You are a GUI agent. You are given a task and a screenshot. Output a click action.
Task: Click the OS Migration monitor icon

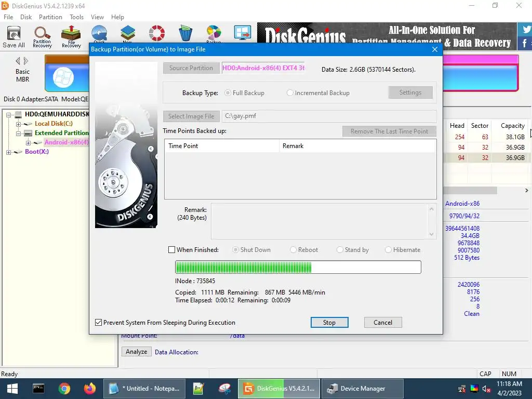pos(243,33)
